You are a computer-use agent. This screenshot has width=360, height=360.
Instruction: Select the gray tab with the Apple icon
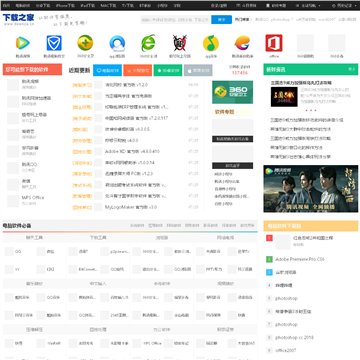198,70
